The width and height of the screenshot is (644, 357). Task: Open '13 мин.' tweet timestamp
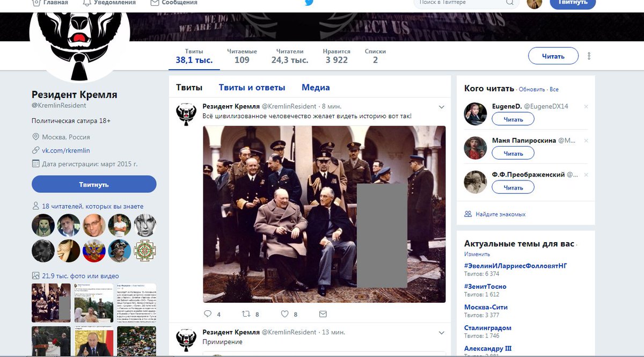(x=333, y=332)
